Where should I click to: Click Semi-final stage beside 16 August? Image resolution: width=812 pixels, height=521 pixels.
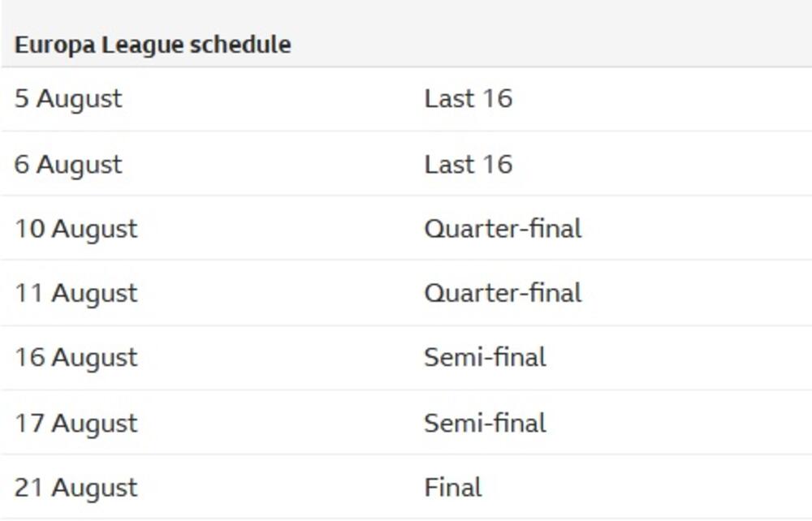pyautogui.click(x=485, y=358)
